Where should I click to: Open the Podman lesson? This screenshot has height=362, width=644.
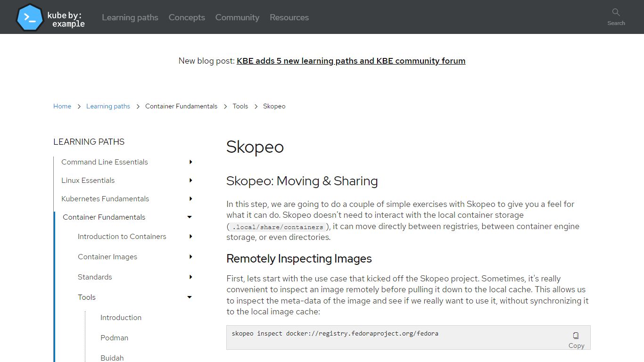[114, 338]
